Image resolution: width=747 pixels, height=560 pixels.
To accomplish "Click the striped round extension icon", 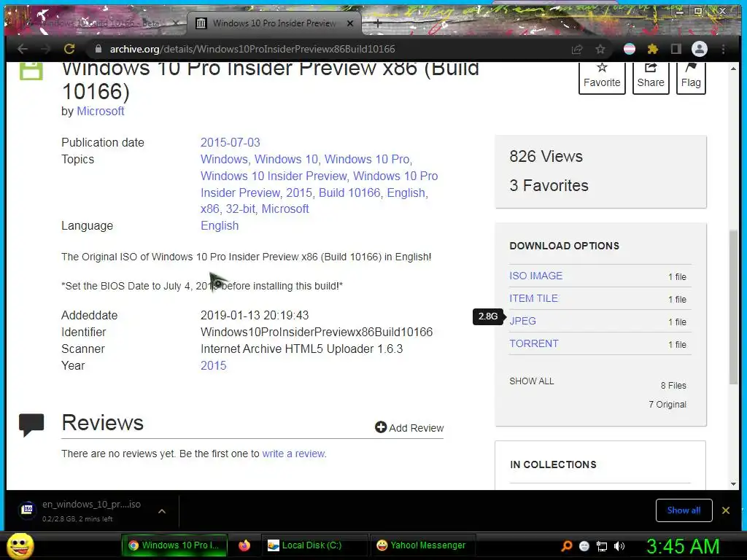I will [630, 49].
